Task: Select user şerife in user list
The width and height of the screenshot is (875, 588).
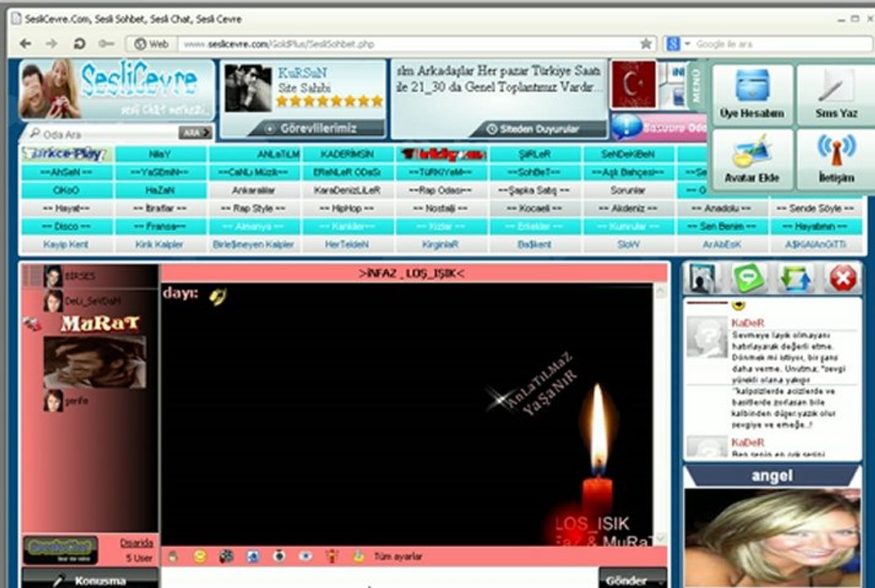Action: point(77,400)
